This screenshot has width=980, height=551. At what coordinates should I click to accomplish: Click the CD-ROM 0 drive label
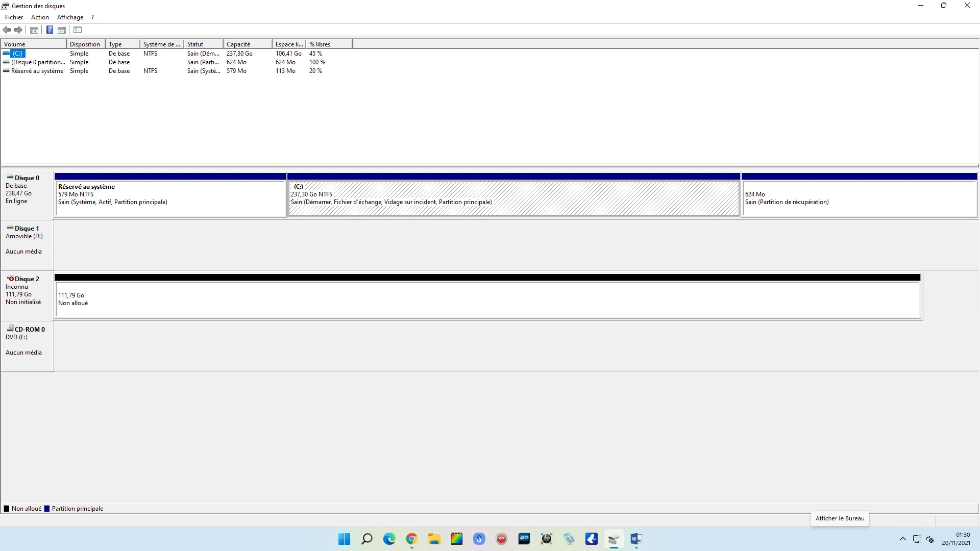pyautogui.click(x=29, y=330)
